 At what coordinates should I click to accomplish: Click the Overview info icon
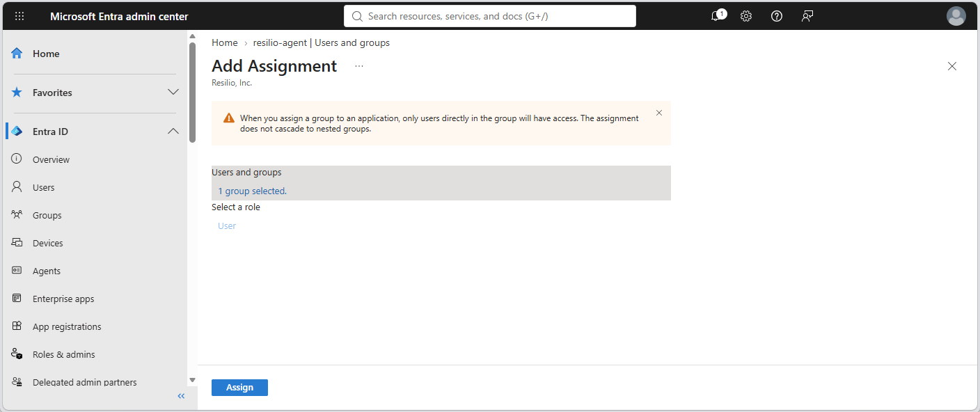click(17, 159)
